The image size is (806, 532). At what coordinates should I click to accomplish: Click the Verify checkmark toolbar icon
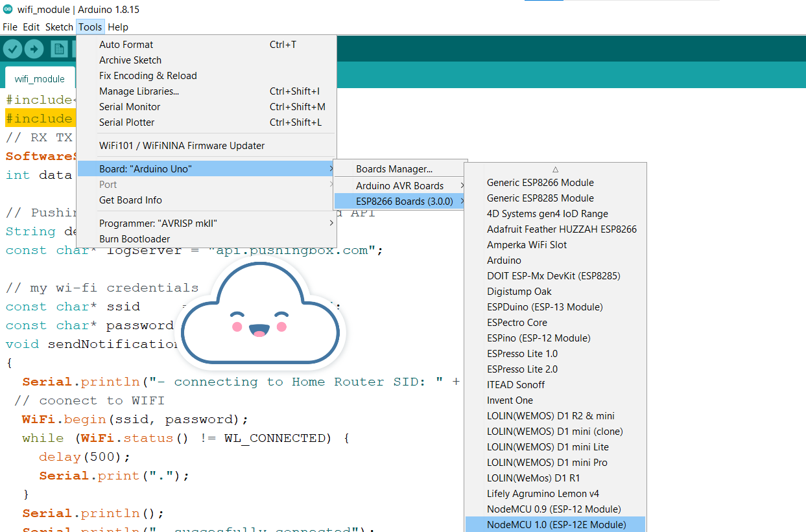pyautogui.click(x=13, y=49)
